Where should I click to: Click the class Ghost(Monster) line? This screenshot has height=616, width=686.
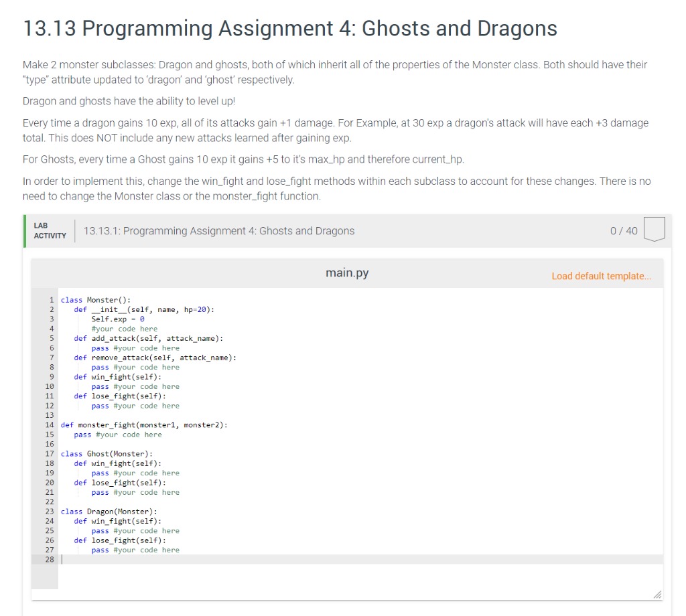click(x=107, y=453)
